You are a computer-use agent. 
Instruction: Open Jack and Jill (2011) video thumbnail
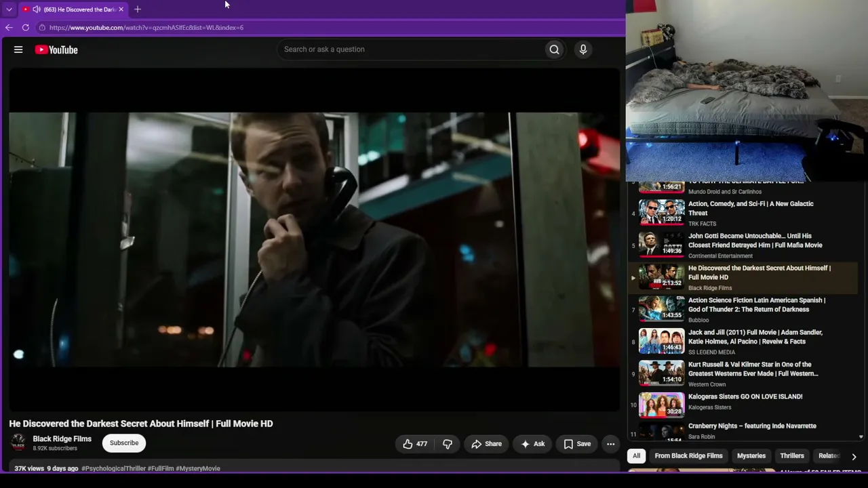tap(662, 342)
